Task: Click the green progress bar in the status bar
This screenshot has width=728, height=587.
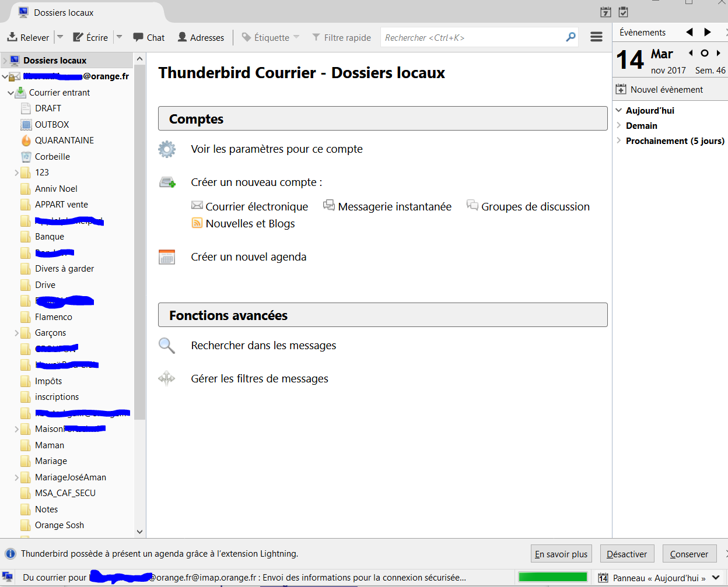Action: pos(553,576)
